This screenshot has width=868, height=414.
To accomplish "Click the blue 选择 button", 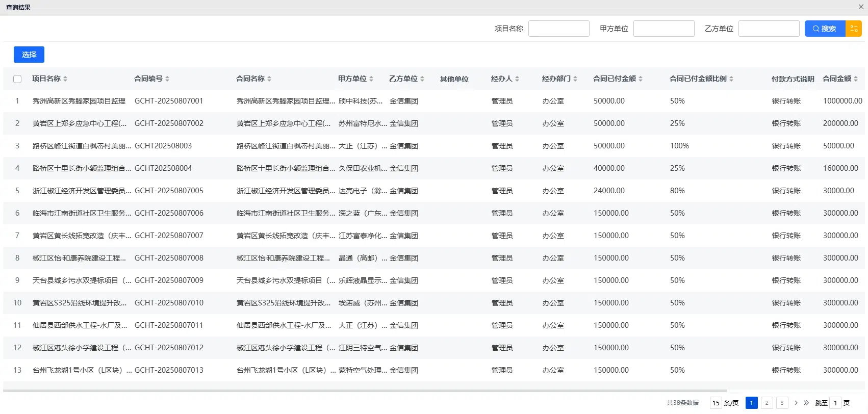I will (x=29, y=55).
